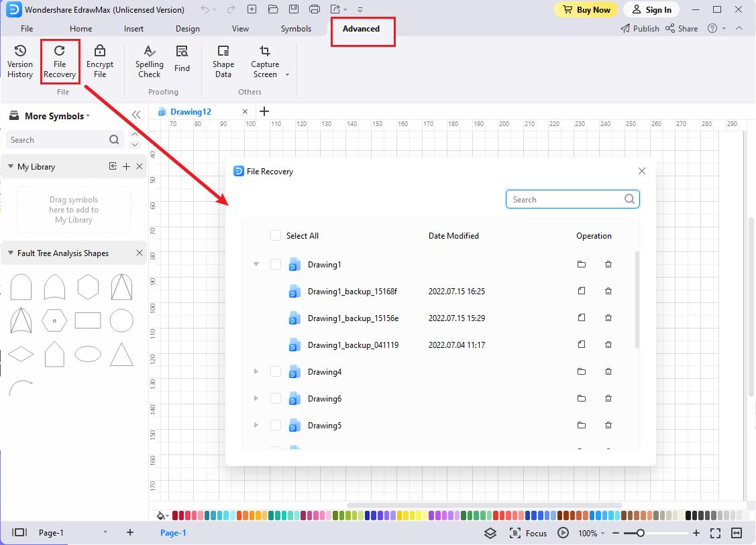Import symbols into My Library
Image resolution: width=756 pixels, height=545 pixels.
pos(113,166)
